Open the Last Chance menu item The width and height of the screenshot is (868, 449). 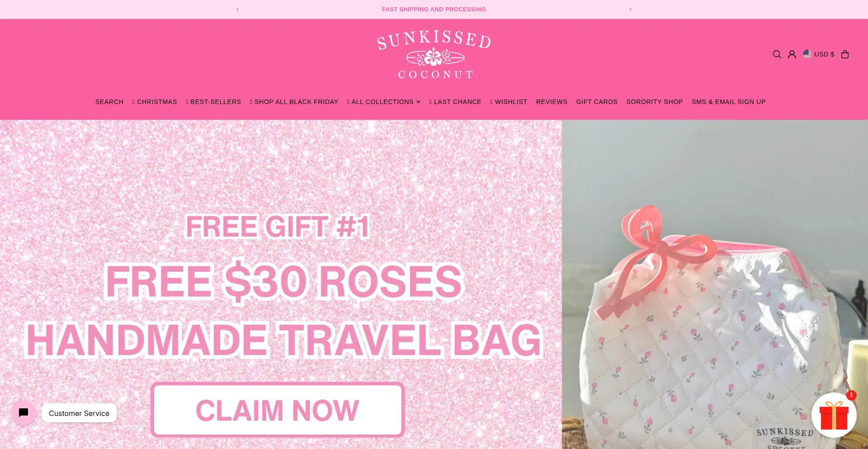[x=455, y=102]
